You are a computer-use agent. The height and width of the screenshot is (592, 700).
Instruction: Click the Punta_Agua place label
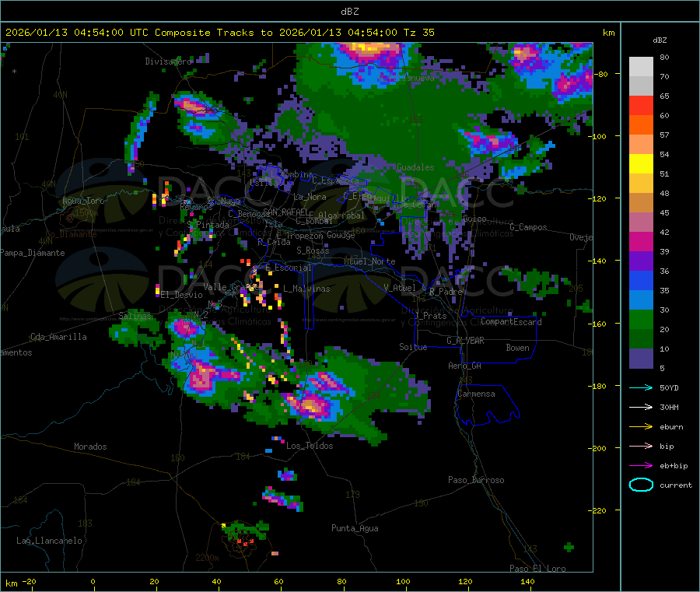[x=355, y=528]
